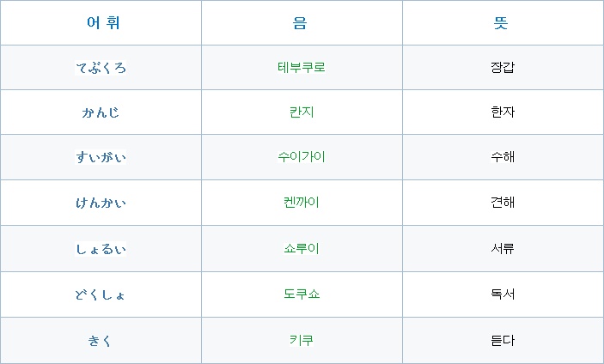Select the Japanese word きく
604x364 pixels.
tap(100, 341)
